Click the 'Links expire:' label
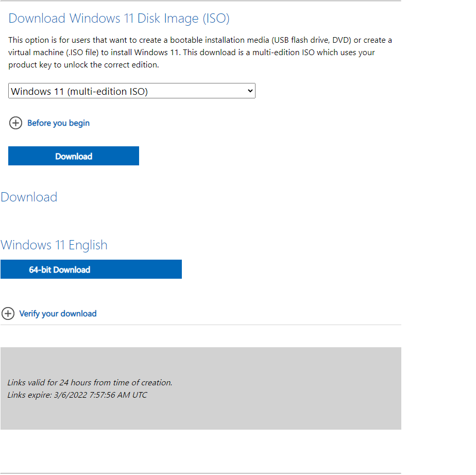 (x=29, y=395)
